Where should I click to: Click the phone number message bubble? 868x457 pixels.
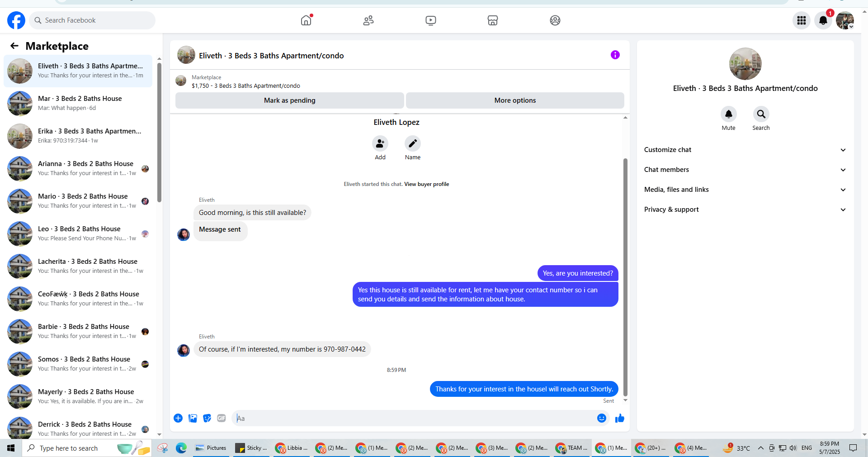click(x=282, y=349)
